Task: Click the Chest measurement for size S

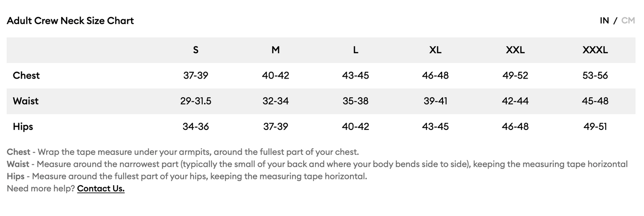Action: [x=196, y=75]
